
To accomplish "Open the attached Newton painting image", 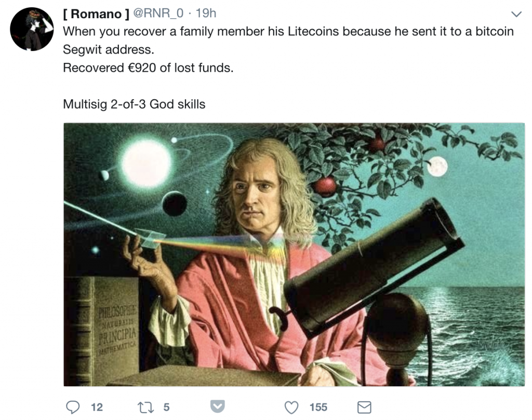I will pyautogui.click(x=294, y=254).
